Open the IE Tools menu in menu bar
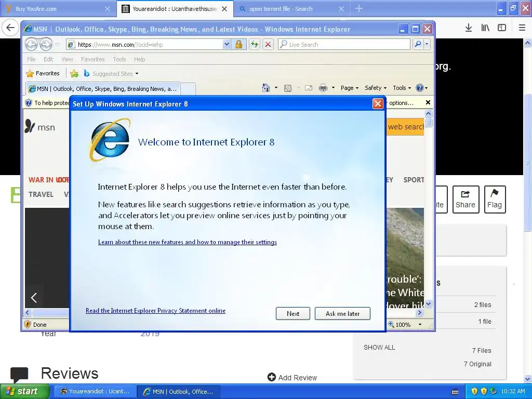 pyautogui.click(x=119, y=59)
